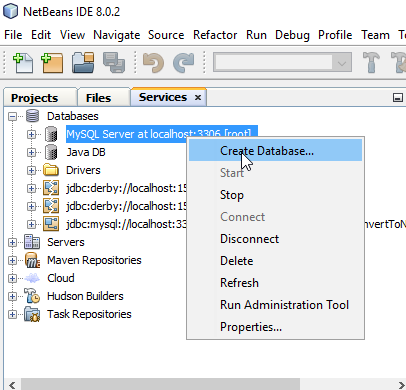Click the NetBeans cube logo icon

pos(10,11)
